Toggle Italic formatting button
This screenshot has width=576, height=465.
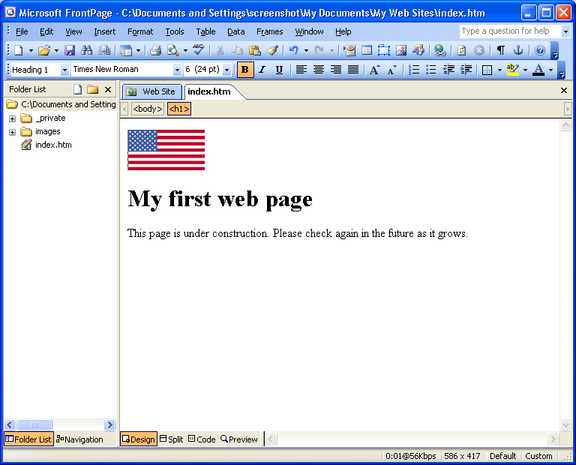[262, 69]
